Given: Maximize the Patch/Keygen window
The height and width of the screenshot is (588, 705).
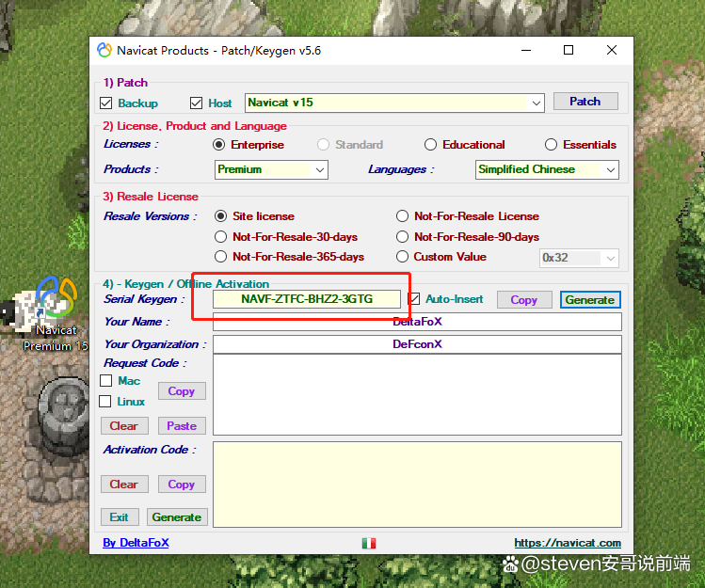Looking at the screenshot, I should pos(569,51).
